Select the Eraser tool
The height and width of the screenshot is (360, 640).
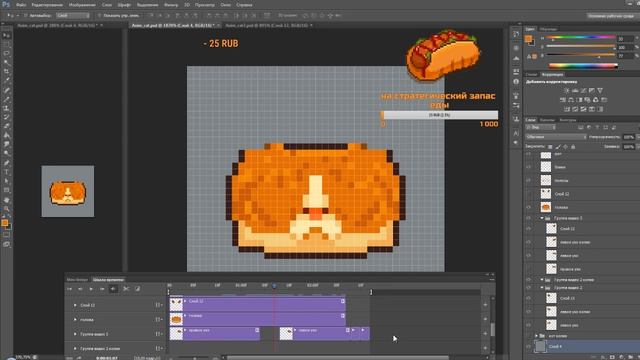point(7,126)
